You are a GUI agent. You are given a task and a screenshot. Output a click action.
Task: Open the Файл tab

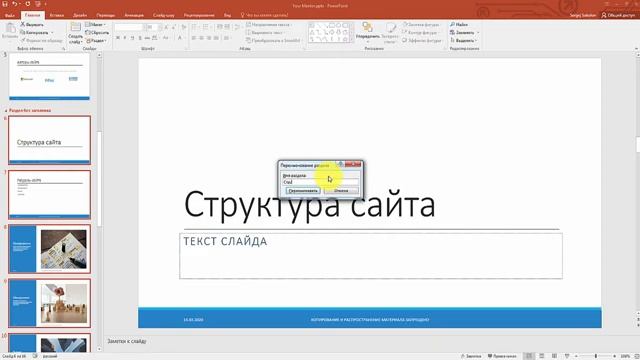10,15
